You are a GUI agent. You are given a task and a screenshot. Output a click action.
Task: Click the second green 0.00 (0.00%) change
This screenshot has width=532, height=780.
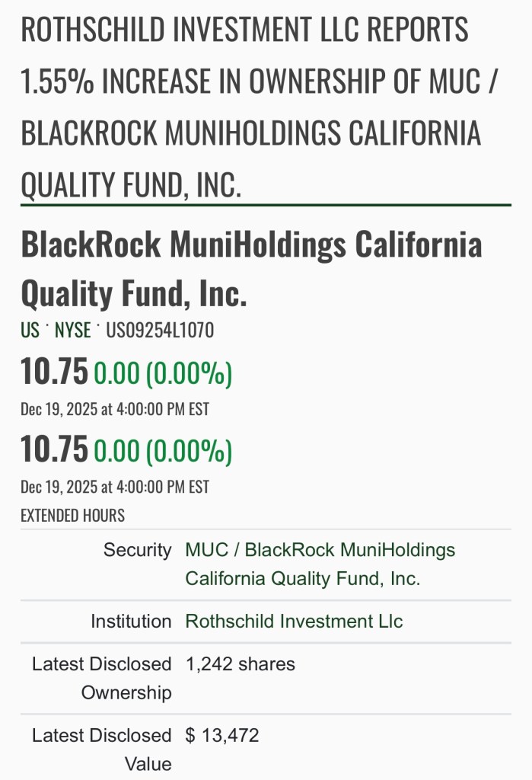(x=163, y=450)
